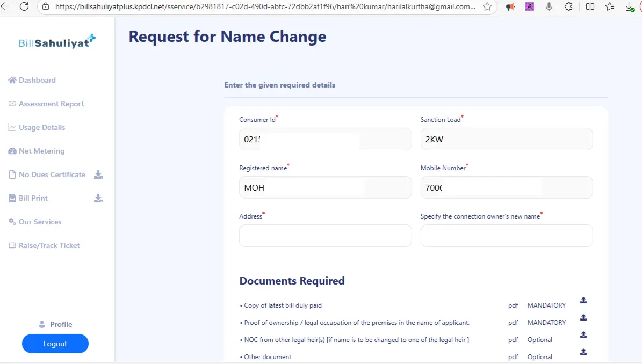This screenshot has width=642, height=364.
Task: Click upload icon for NOC from legal heirs
Action: [x=583, y=334]
